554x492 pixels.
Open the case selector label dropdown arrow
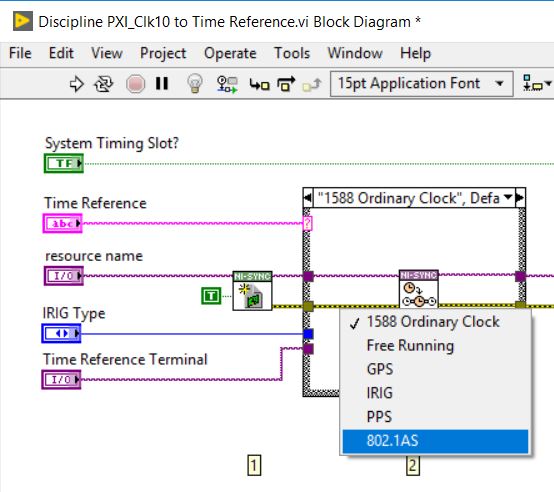tap(508, 197)
